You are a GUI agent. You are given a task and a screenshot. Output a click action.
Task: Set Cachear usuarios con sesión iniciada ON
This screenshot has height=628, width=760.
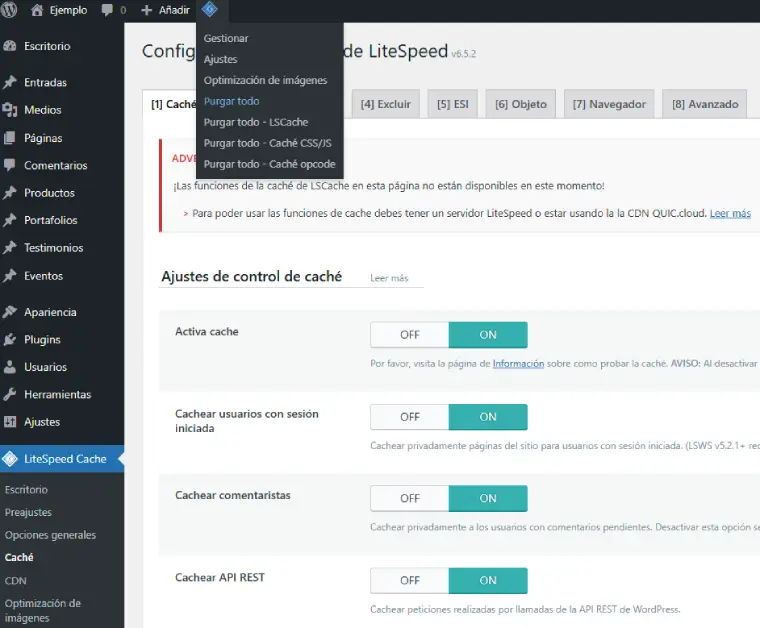click(x=488, y=417)
